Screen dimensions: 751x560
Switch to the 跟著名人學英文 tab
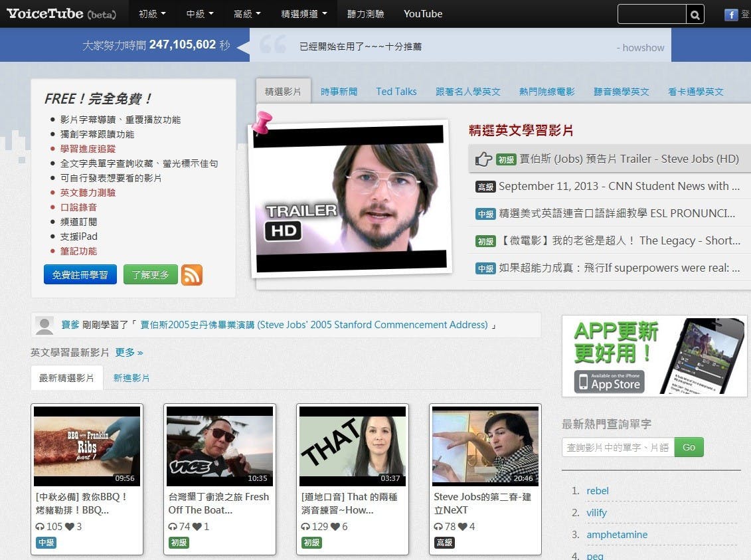[468, 92]
